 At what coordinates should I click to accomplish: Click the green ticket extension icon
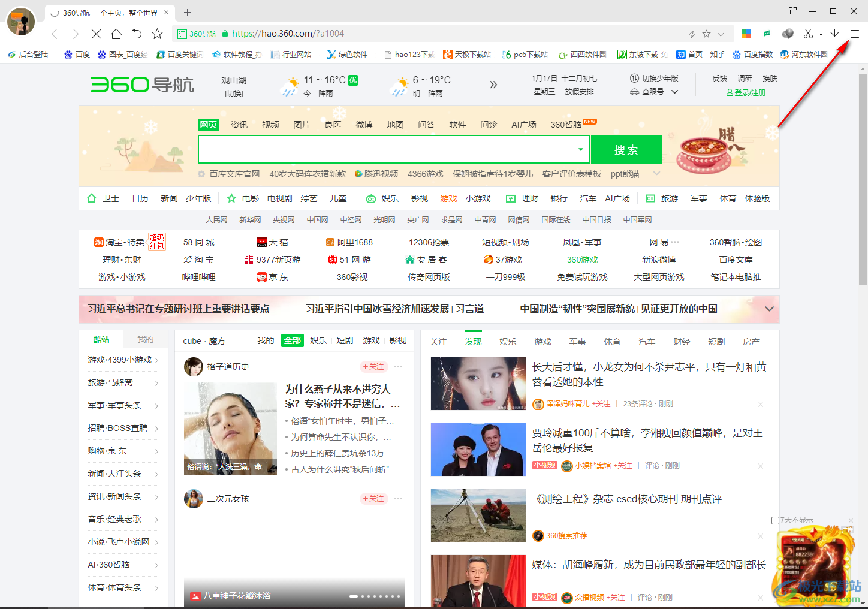coord(767,34)
